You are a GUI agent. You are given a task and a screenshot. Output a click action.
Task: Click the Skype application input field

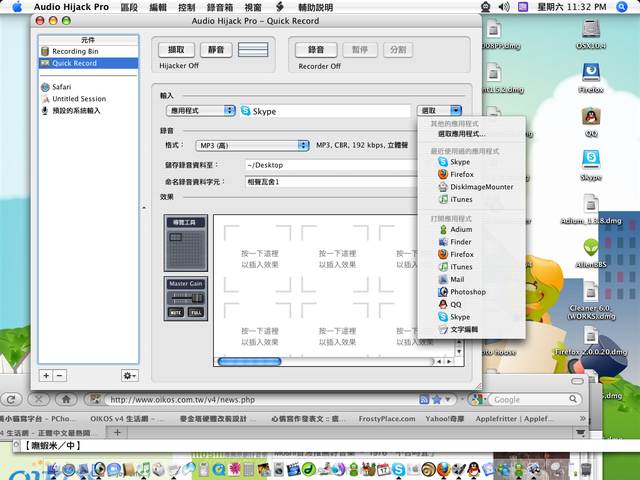point(325,111)
